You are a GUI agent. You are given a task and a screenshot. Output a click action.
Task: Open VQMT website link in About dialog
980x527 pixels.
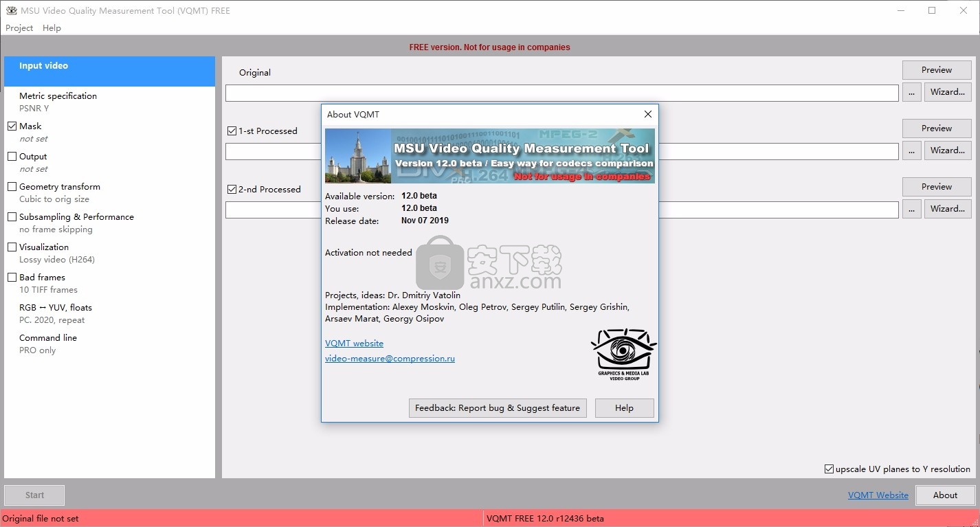point(354,344)
